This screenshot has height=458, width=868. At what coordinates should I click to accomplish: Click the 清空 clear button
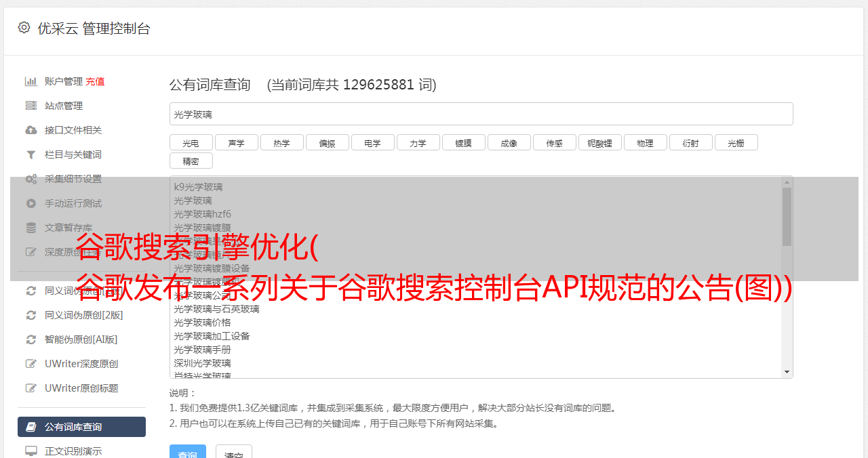tap(234, 452)
